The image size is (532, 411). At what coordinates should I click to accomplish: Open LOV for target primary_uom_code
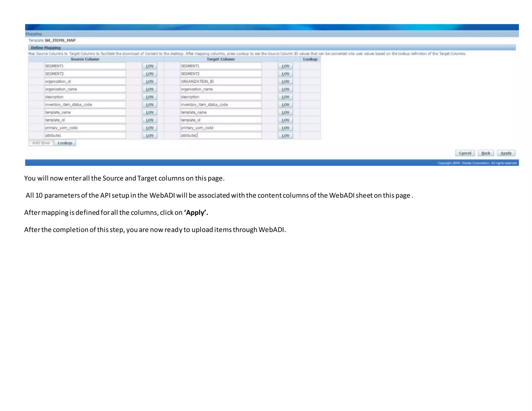(285, 128)
